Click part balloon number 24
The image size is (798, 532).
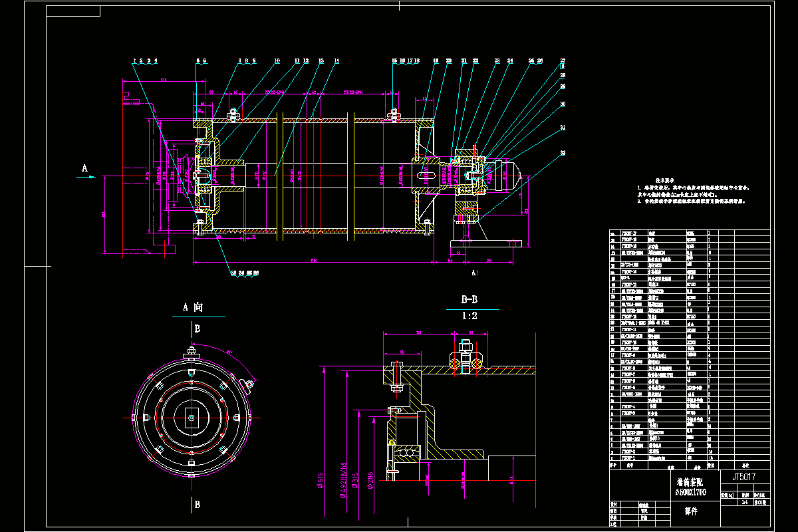(x=511, y=61)
